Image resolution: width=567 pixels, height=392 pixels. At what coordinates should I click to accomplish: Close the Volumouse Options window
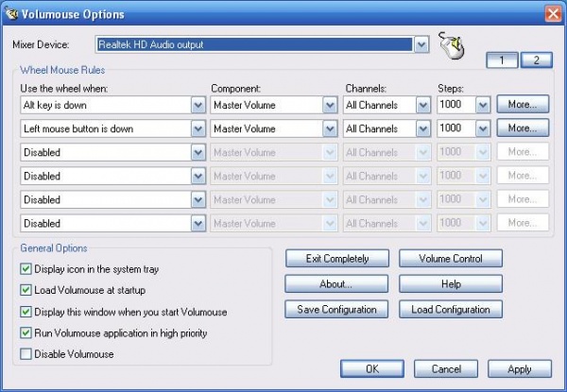[x=553, y=14]
